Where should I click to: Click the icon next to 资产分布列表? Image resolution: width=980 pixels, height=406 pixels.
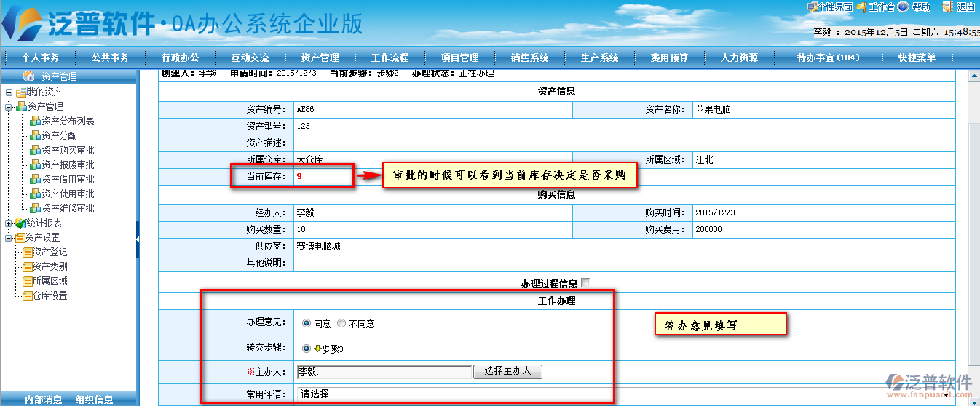tap(36, 122)
